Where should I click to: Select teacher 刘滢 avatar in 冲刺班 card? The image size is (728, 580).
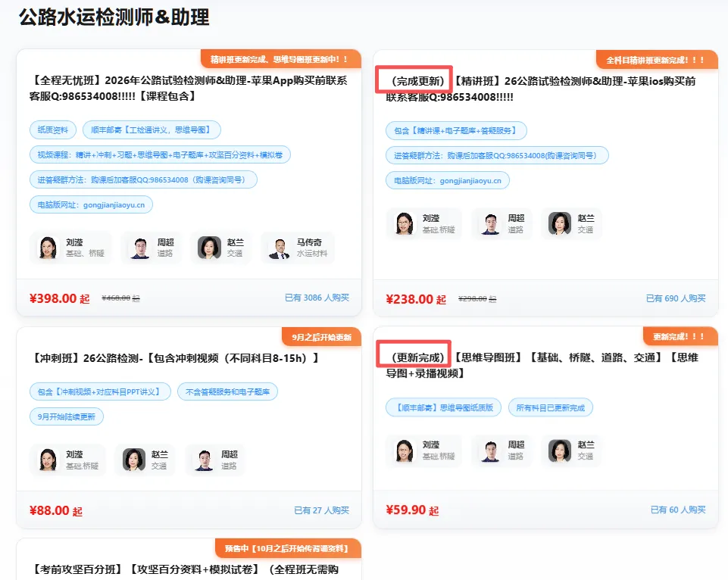tap(48, 460)
